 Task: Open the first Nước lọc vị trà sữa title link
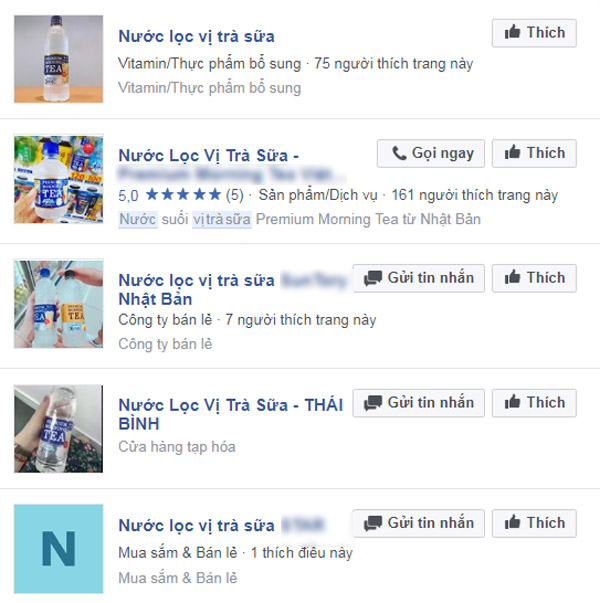(197, 37)
